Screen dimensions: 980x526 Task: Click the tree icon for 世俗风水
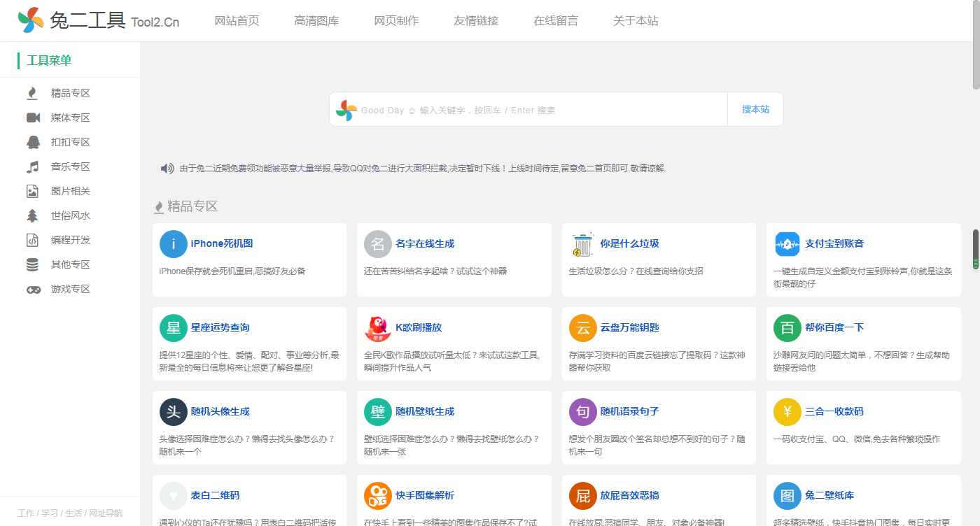33,215
